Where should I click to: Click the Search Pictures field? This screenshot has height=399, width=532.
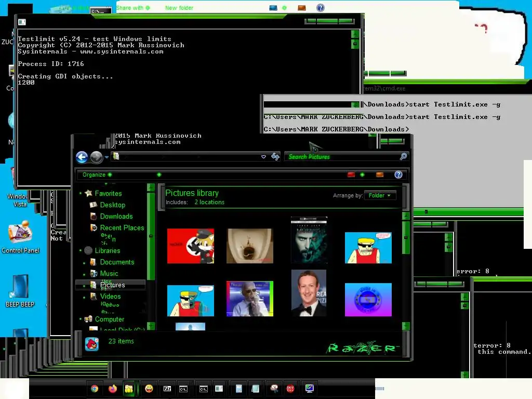343,157
